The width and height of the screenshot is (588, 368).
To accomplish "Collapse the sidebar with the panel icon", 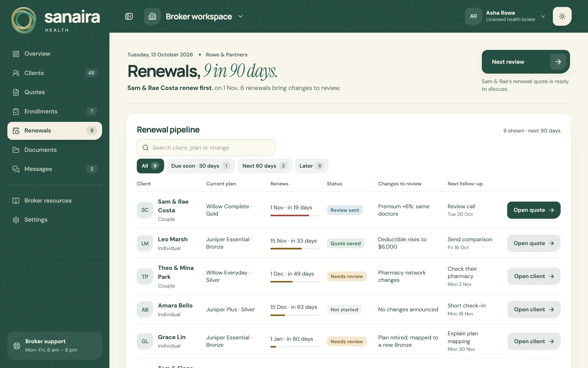I will (129, 16).
